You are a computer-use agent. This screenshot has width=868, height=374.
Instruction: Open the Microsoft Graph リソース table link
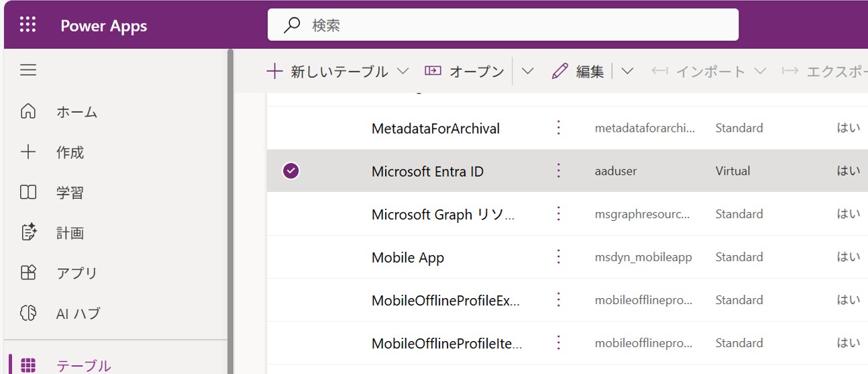pos(443,214)
